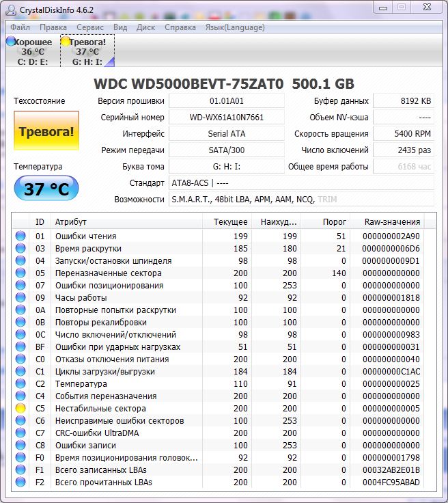Click the Serial ATA interface field
The height and width of the screenshot is (503, 448).
coord(227,134)
